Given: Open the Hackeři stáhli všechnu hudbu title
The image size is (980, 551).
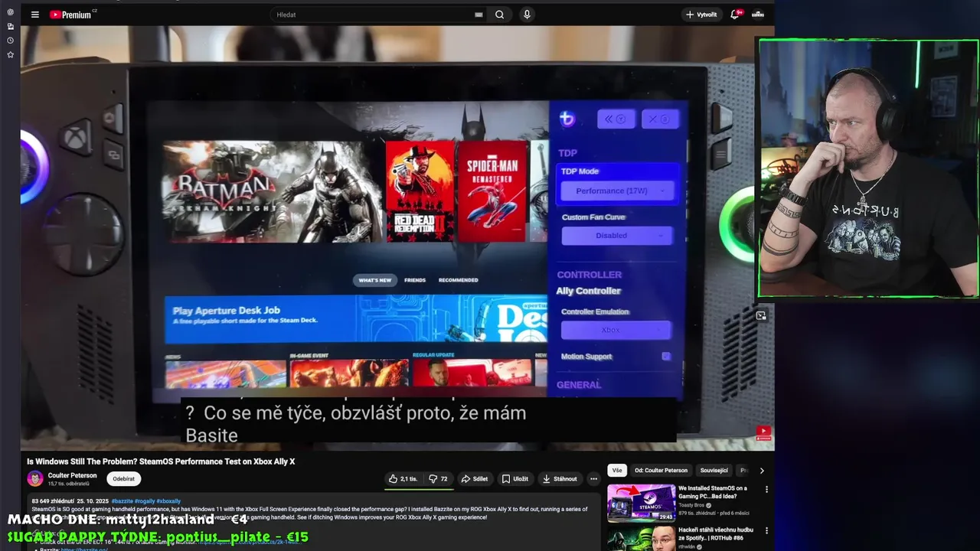Looking at the screenshot, I should point(716,533).
